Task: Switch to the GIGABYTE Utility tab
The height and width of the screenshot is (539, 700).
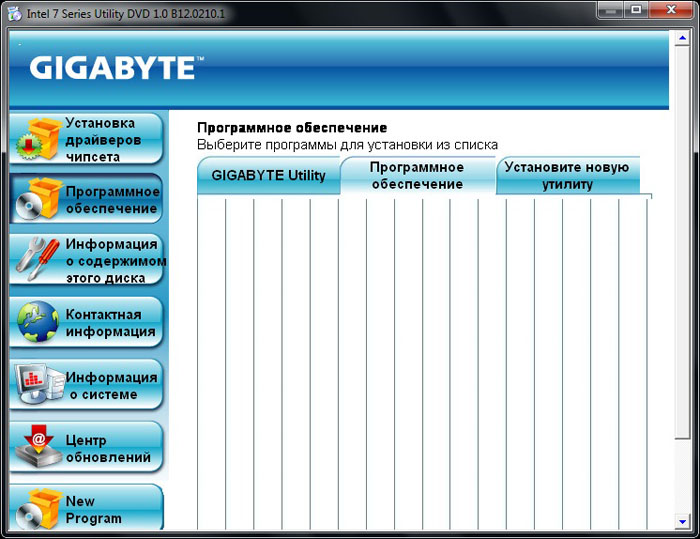Action: tap(268, 175)
